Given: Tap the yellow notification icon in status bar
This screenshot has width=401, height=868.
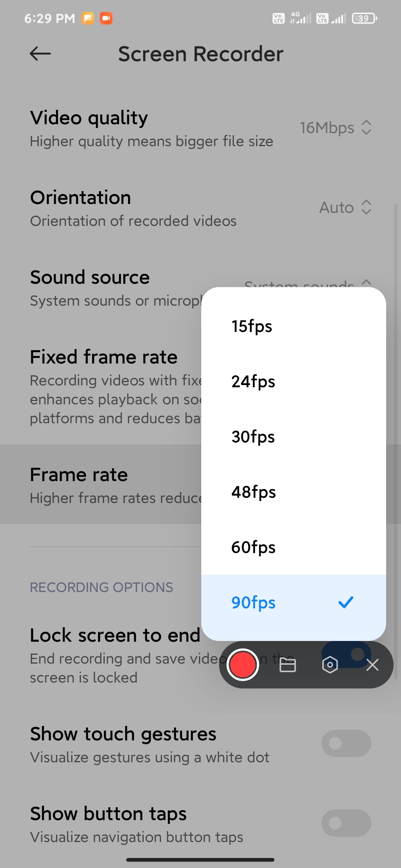Looking at the screenshot, I should coord(88,18).
